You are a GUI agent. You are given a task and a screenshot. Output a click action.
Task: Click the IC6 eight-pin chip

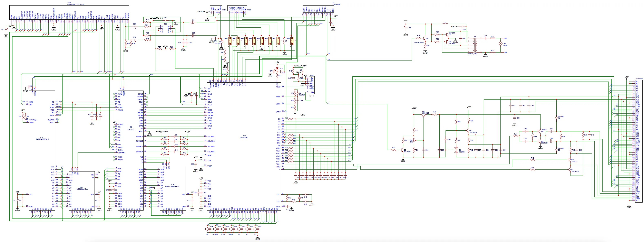[166, 29]
